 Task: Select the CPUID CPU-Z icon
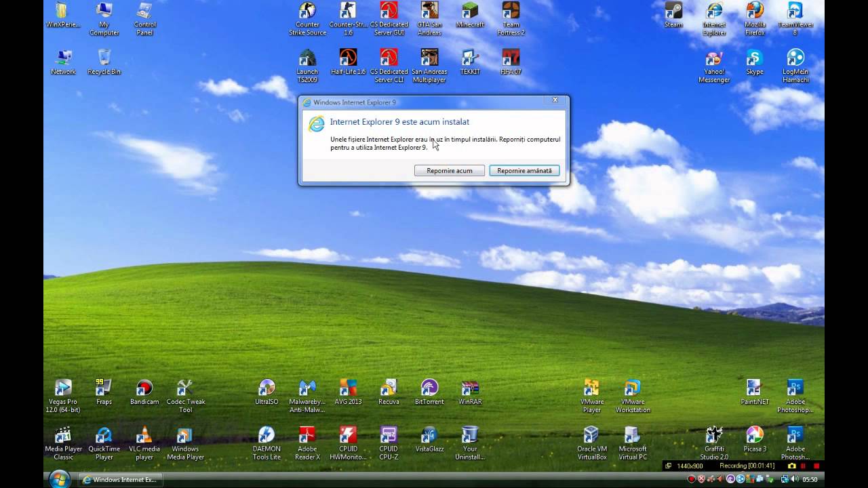pyautogui.click(x=389, y=443)
